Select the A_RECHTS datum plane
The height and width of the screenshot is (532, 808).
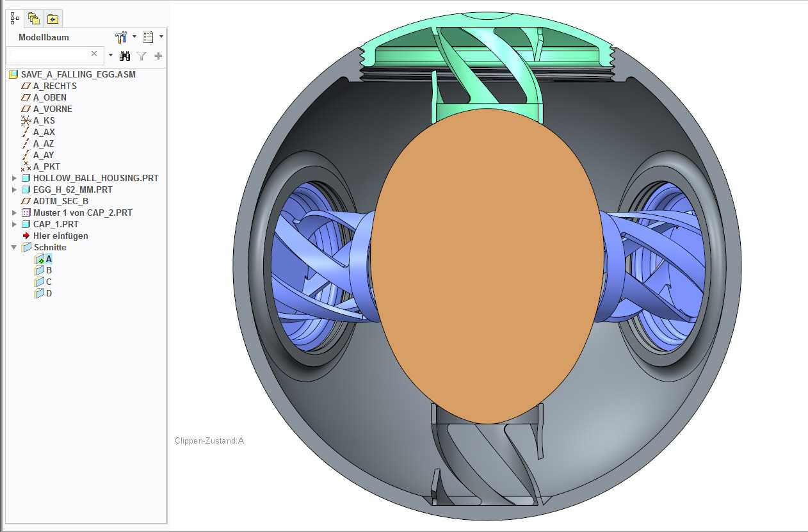55,86
